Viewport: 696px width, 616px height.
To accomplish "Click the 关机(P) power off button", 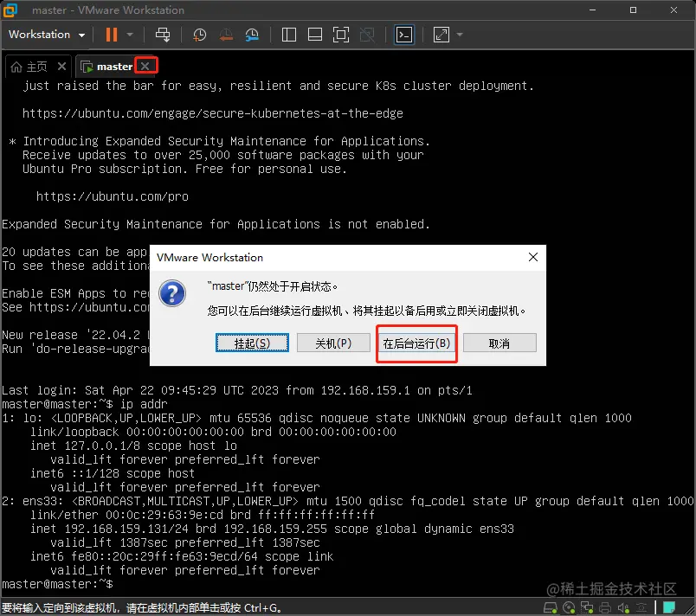I will point(333,343).
